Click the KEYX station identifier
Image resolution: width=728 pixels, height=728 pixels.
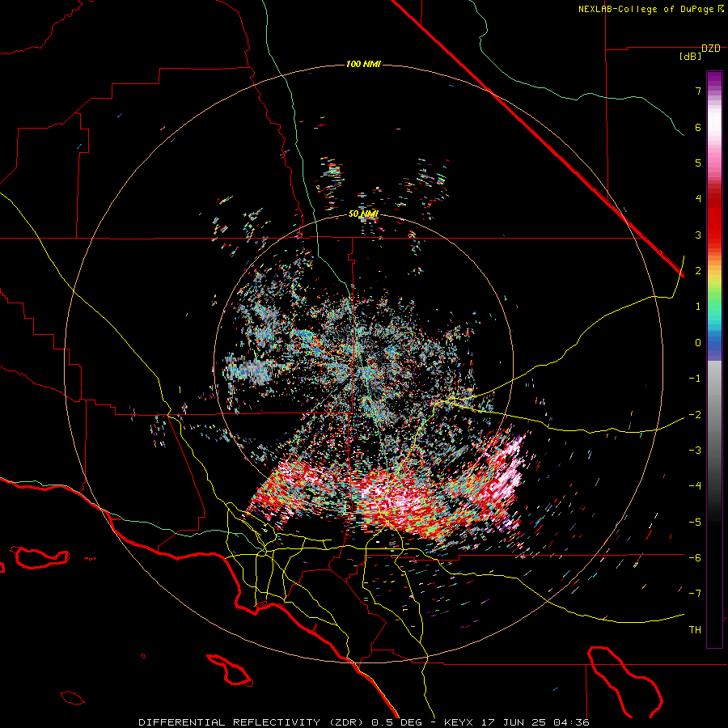click(x=459, y=722)
